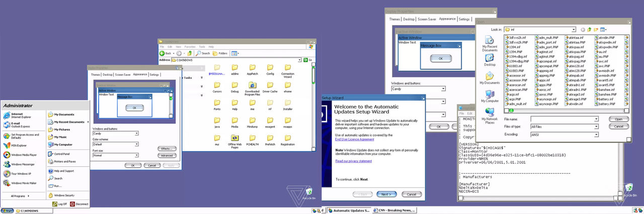Open the End User Licence Agreement link
Image resolution: width=644 pixels, height=214 pixels.
pyautogui.click(x=355, y=139)
